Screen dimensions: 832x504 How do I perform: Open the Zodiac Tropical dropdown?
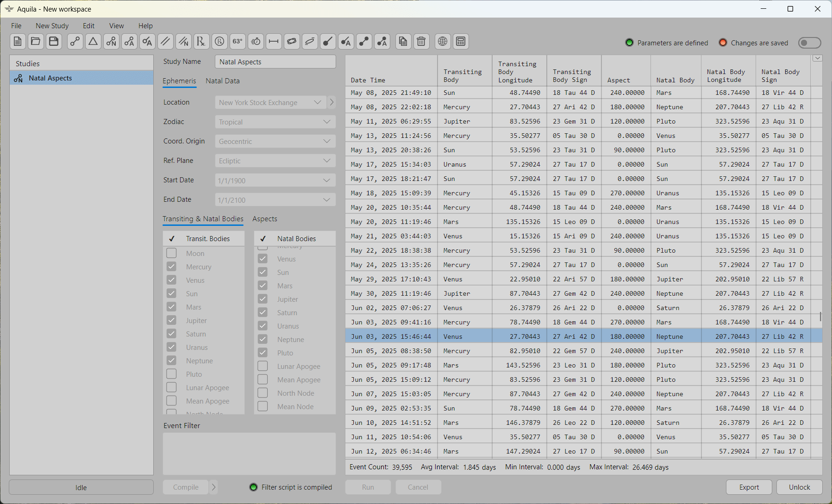(275, 122)
